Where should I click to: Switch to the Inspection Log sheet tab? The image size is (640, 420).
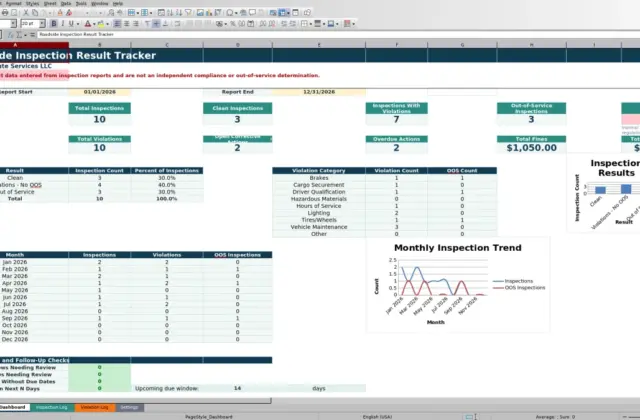click(x=51, y=407)
